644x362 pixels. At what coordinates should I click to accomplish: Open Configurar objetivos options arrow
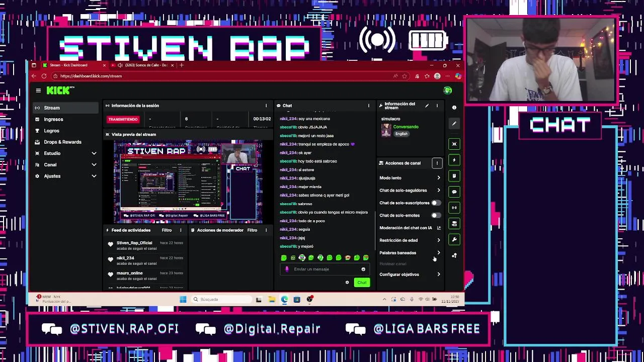pos(438,275)
